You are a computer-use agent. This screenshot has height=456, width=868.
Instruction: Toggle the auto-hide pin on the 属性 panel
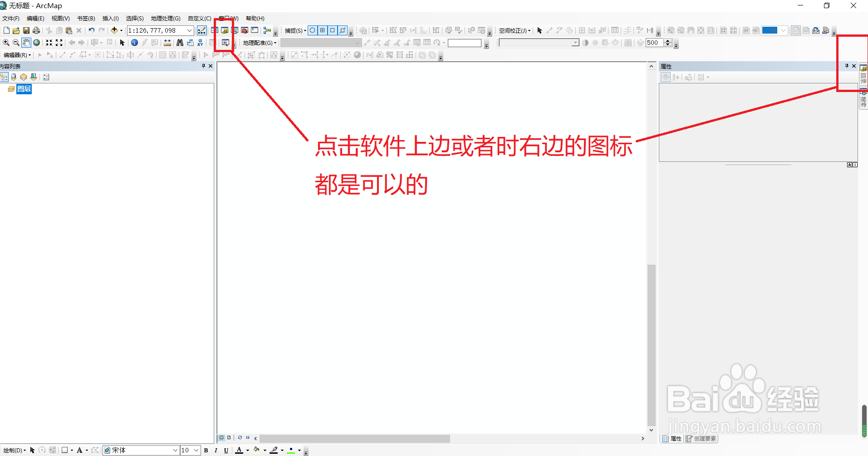pos(847,66)
